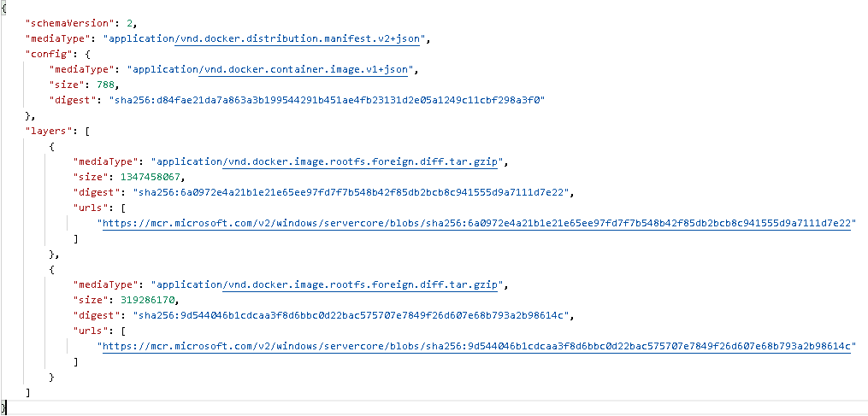Open the mcr.microsoft.com blob URL ending in 98614c

point(476,346)
